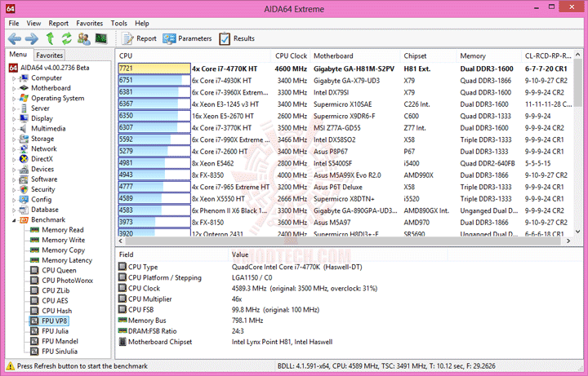Sort by the Chipset column header
Screen dimensions: 588x376
pyautogui.click(x=429, y=55)
